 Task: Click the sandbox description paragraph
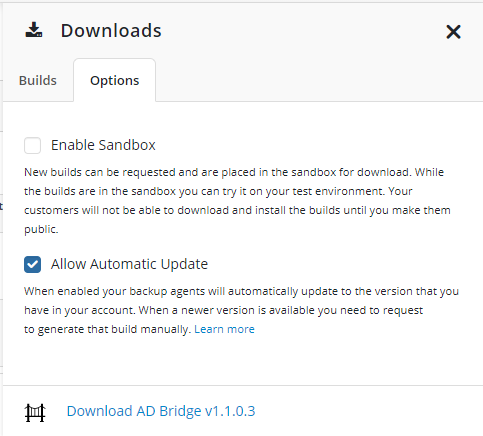[237, 201]
